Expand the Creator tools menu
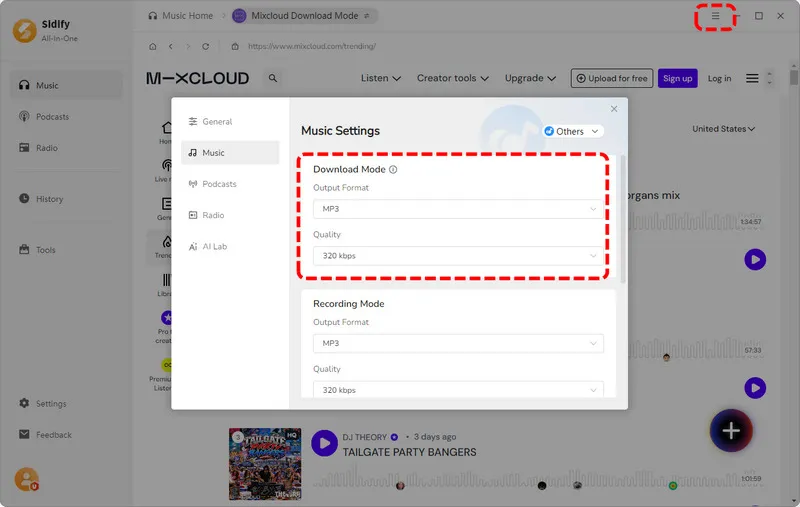800x507 pixels. (x=453, y=78)
